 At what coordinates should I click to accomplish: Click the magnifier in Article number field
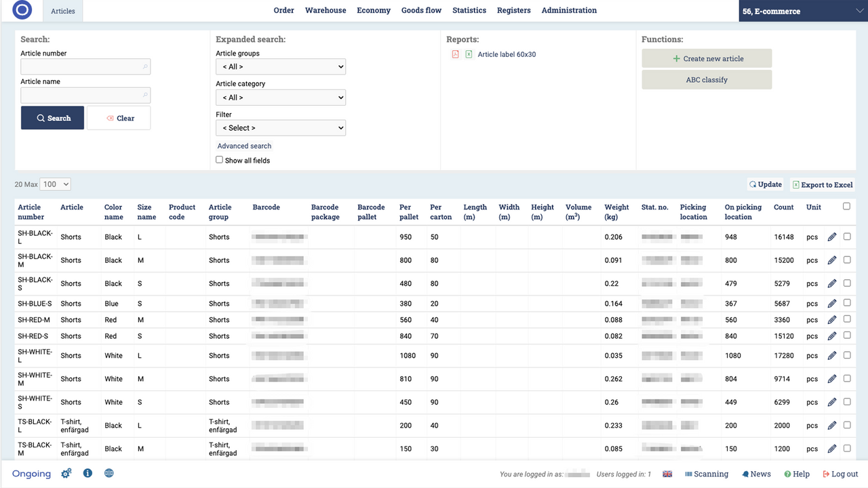(x=144, y=66)
